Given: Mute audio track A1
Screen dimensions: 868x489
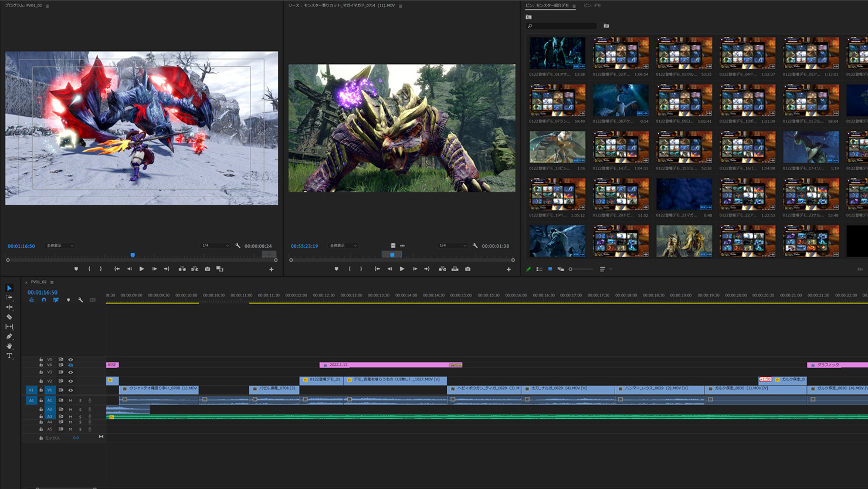Looking at the screenshot, I should pos(70,400).
